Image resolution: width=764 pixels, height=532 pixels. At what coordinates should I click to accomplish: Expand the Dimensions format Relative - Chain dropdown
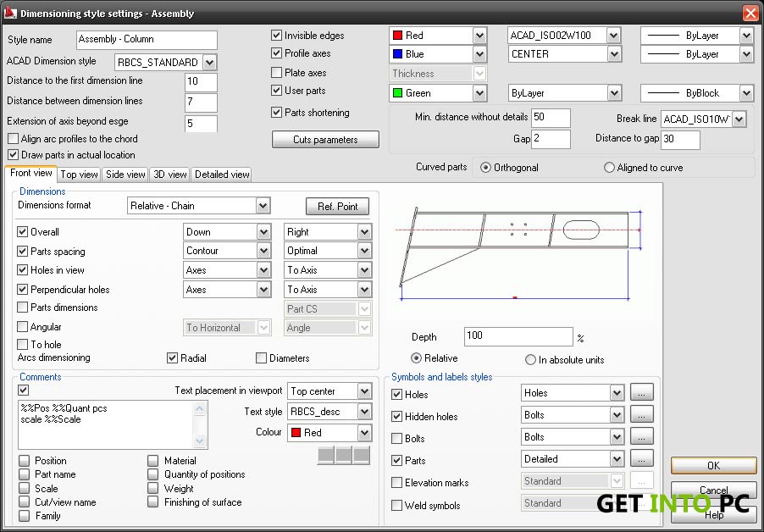click(x=263, y=206)
